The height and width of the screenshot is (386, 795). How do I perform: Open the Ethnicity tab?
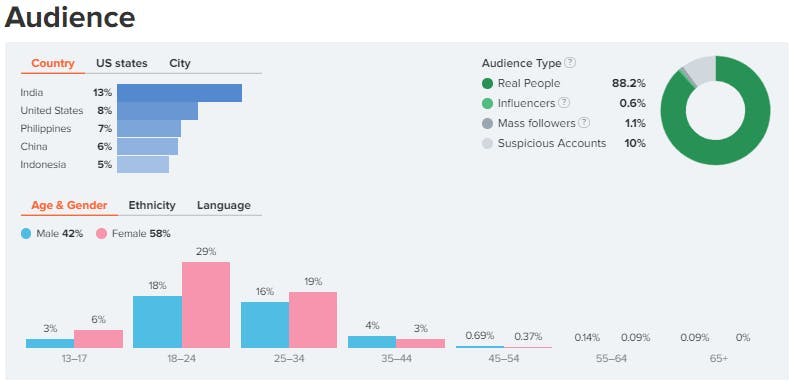click(152, 205)
